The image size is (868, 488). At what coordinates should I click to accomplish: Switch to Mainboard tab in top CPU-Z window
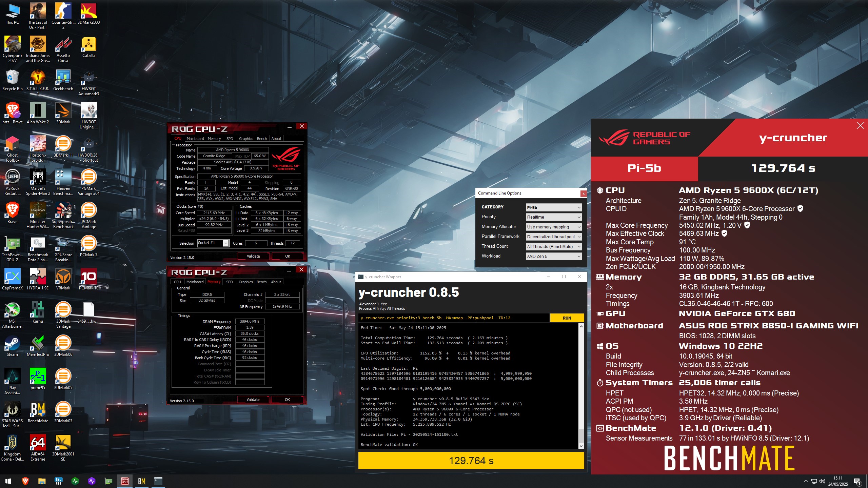(195, 139)
